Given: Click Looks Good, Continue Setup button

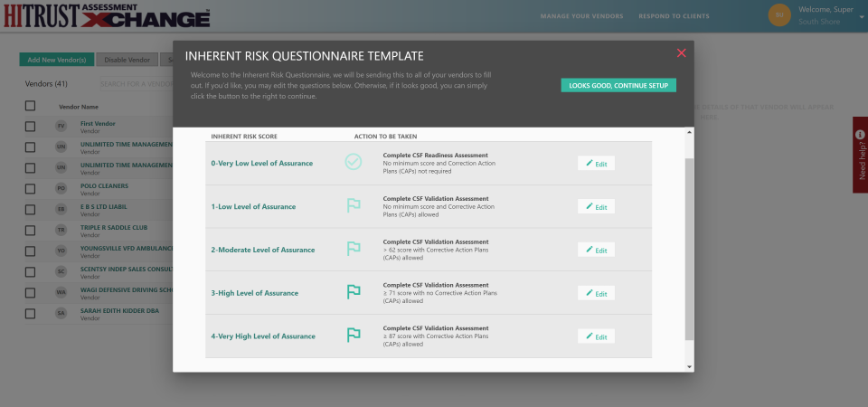Looking at the screenshot, I should tap(618, 85).
